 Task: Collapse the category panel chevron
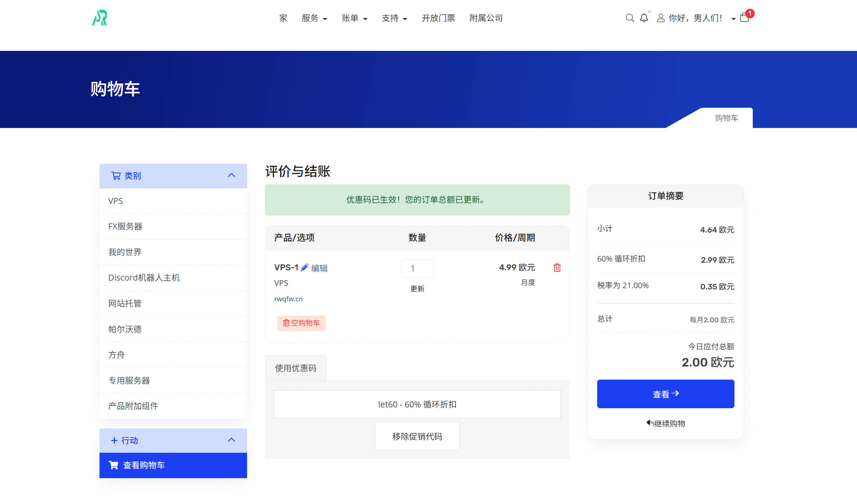coord(231,175)
